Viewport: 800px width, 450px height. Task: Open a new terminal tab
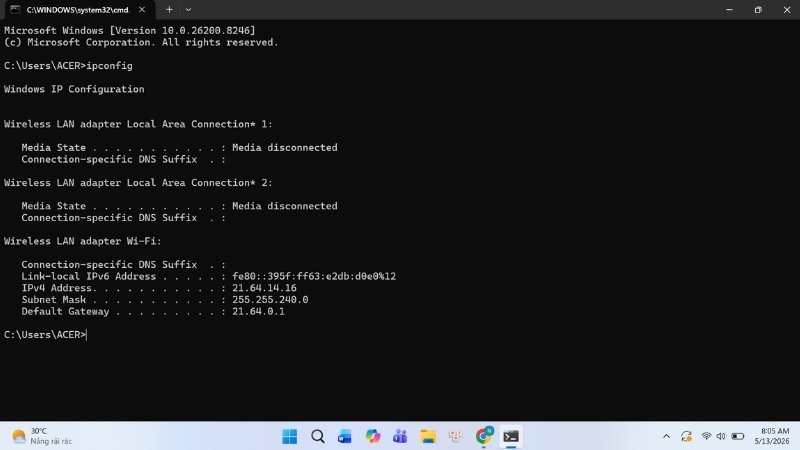[169, 10]
